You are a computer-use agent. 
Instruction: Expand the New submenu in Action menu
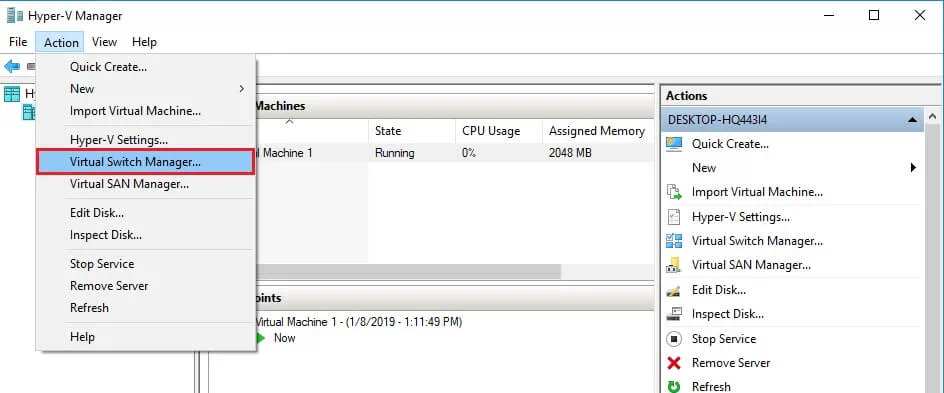(x=146, y=88)
